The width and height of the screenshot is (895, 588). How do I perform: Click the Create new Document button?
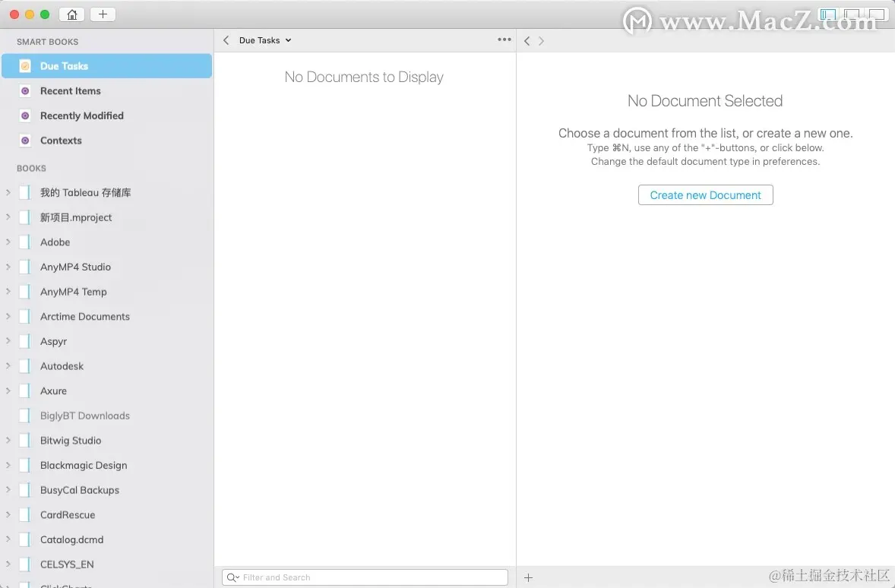click(x=706, y=195)
